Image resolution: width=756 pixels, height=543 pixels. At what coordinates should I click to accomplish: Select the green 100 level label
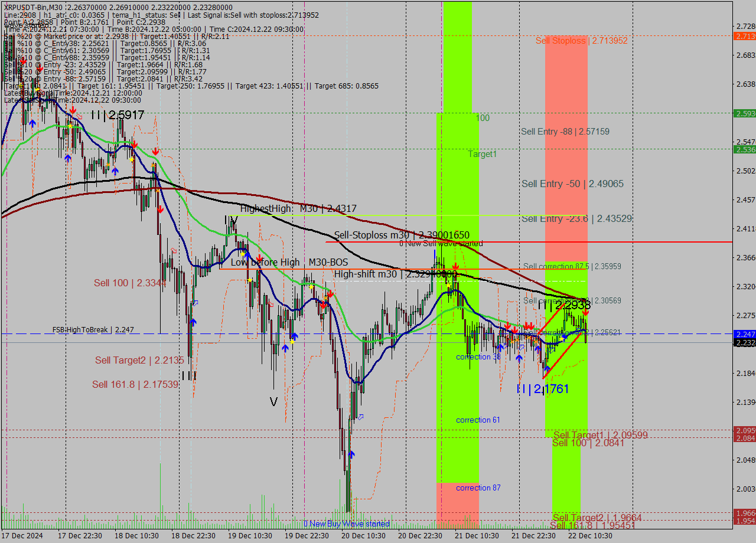click(x=483, y=118)
